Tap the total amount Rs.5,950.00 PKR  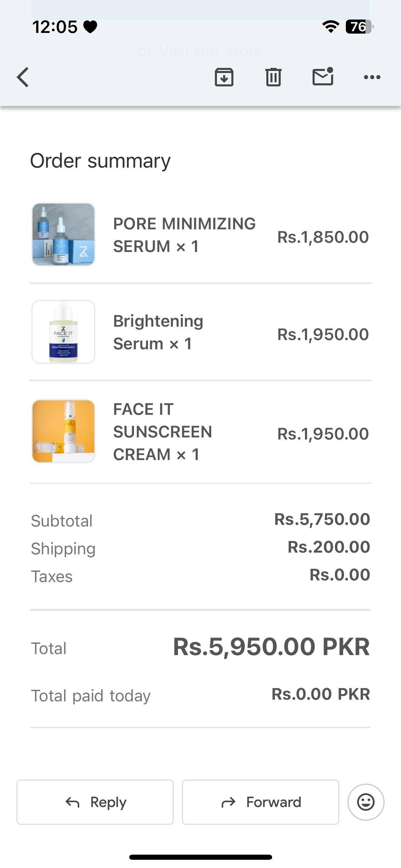click(x=271, y=647)
